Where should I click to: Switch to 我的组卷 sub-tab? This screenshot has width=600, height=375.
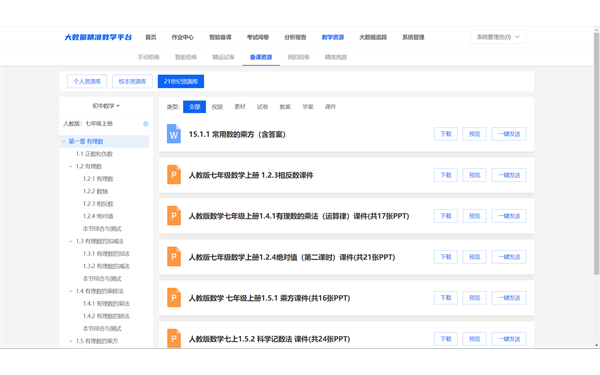(x=298, y=57)
